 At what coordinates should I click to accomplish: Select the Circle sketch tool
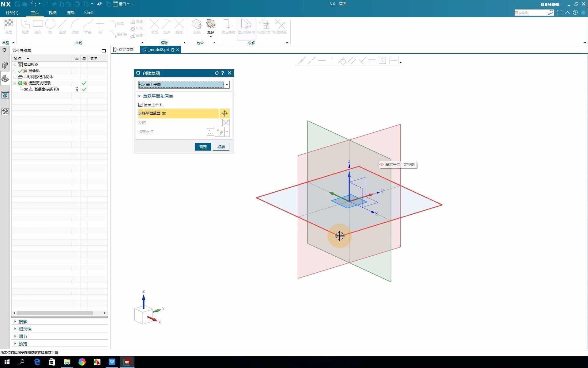coord(50,24)
